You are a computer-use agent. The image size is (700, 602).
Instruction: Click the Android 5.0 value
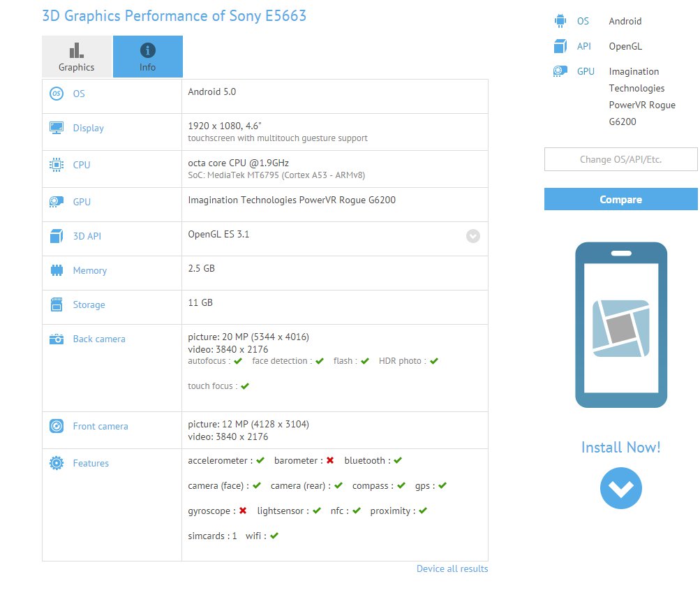coord(212,91)
